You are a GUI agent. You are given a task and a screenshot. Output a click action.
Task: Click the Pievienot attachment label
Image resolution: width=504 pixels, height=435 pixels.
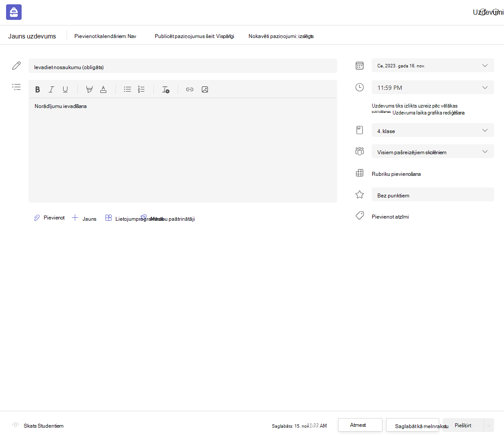coord(54,218)
